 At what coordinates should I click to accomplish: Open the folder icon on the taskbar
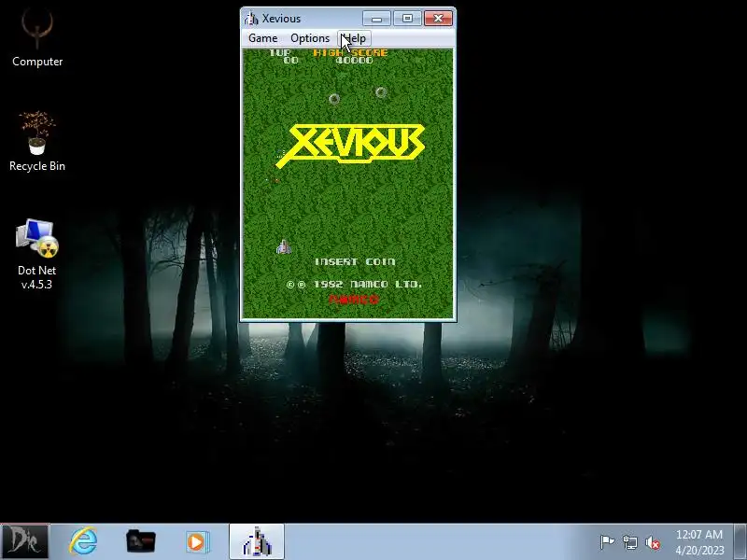141,541
